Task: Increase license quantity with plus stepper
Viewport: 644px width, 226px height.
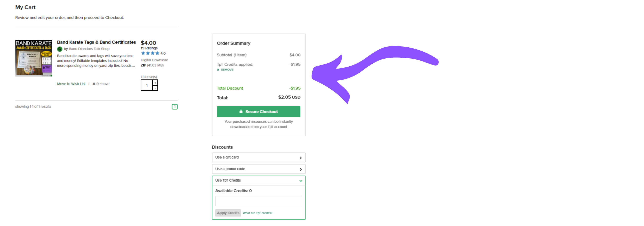Action: (155, 82)
